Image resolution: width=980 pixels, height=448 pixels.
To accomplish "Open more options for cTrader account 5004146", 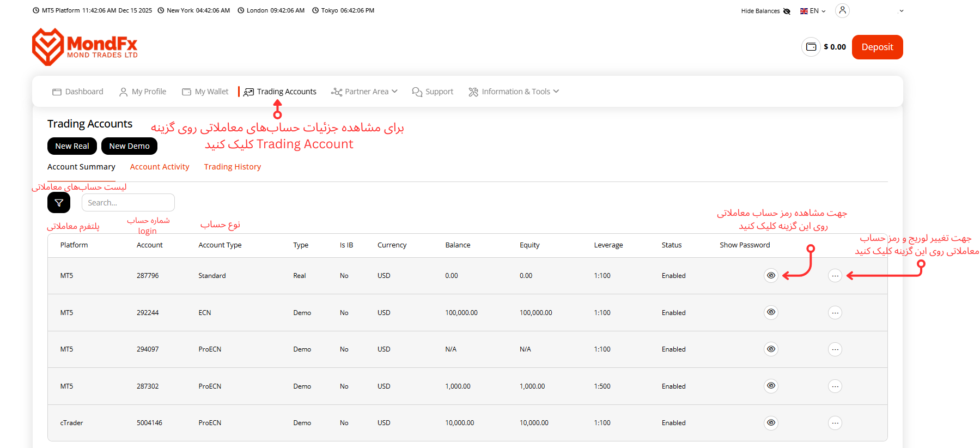I will [x=835, y=423].
